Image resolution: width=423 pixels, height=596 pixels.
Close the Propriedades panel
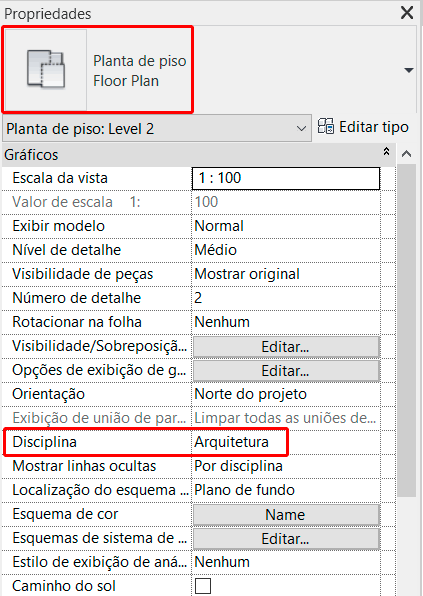pyautogui.click(x=407, y=13)
